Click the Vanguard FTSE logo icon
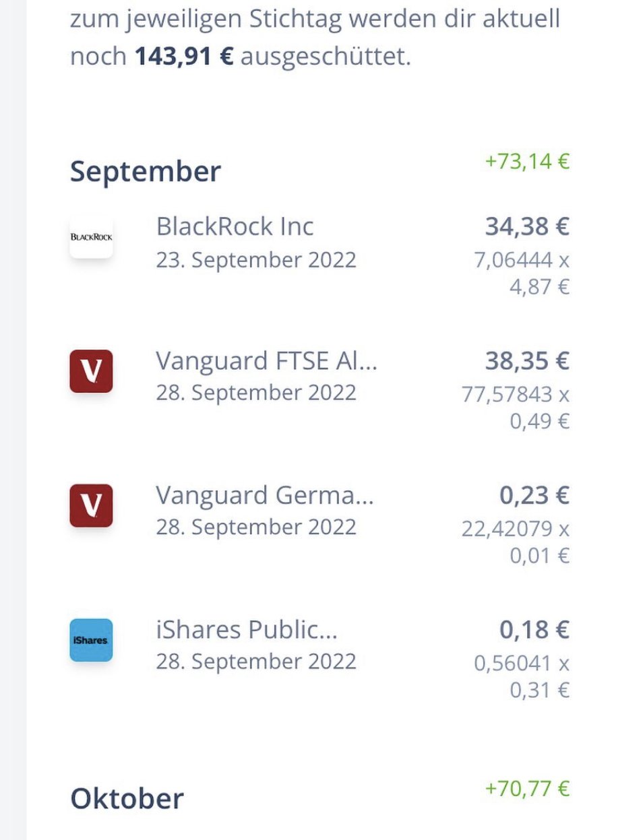The image size is (641, 840). (x=91, y=371)
